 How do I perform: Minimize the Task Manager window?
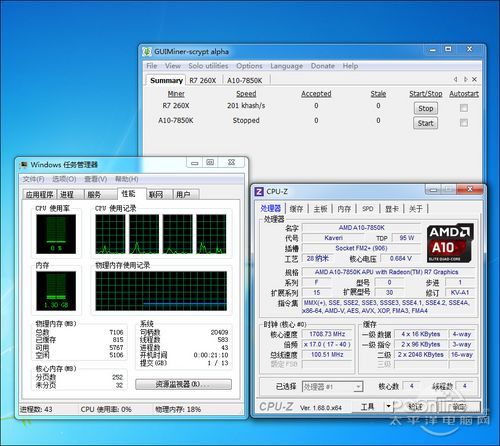(x=195, y=163)
